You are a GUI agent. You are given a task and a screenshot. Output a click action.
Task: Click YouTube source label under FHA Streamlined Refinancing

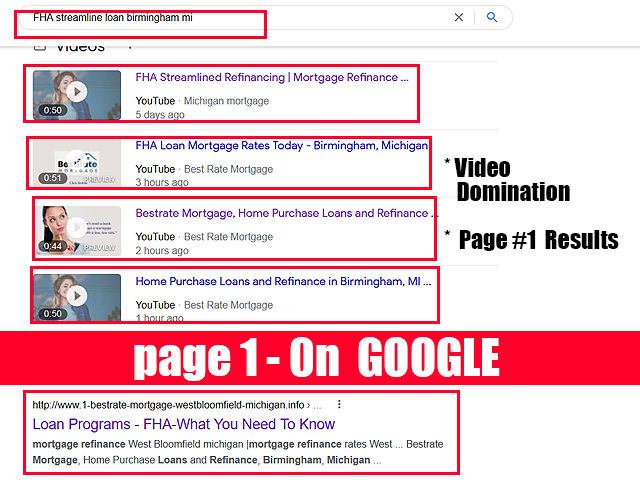click(x=155, y=101)
